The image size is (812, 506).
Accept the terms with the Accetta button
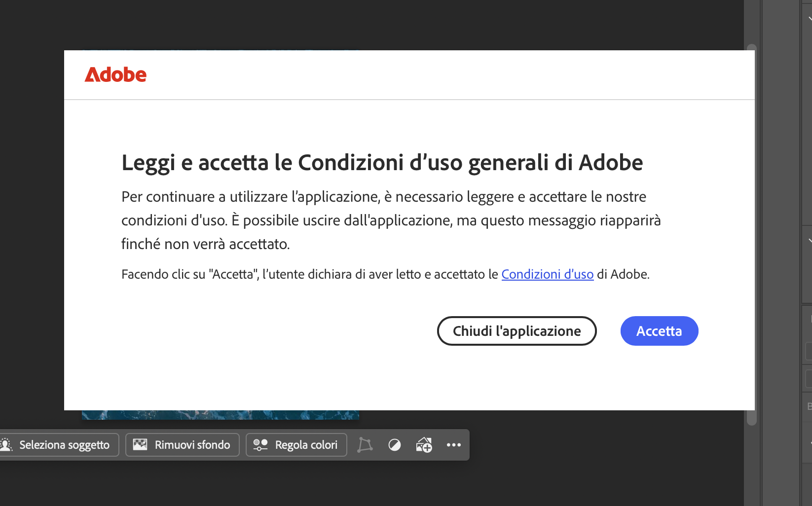tap(659, 331)
